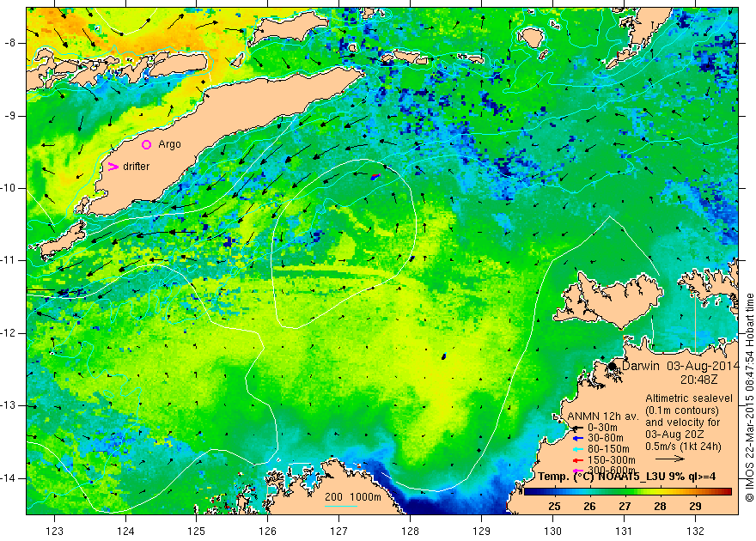This screenshot has height=541, width=756.
Task: Click the 80-150m depth label
Action: pyautogui.click(x=608, y=449)
